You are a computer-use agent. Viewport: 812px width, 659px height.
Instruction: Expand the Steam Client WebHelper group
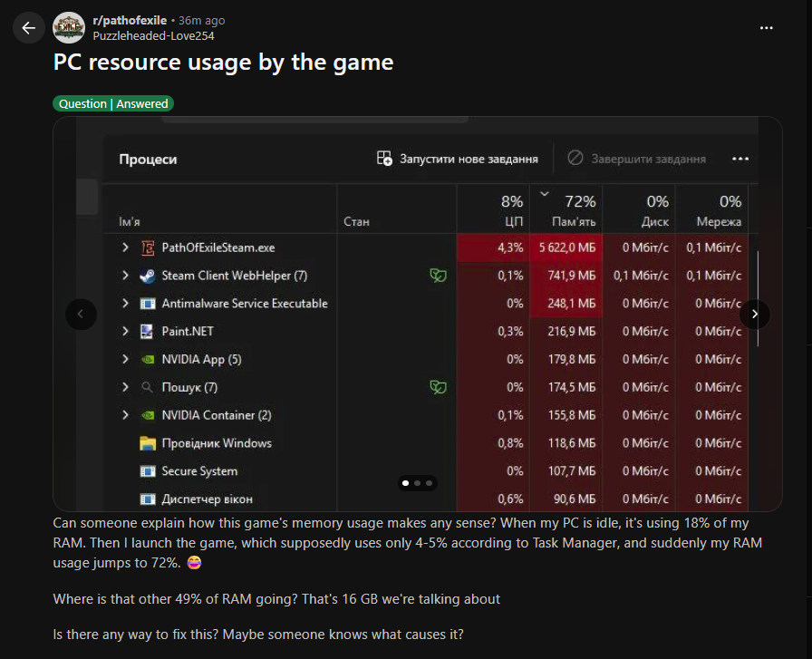point(125,275)
